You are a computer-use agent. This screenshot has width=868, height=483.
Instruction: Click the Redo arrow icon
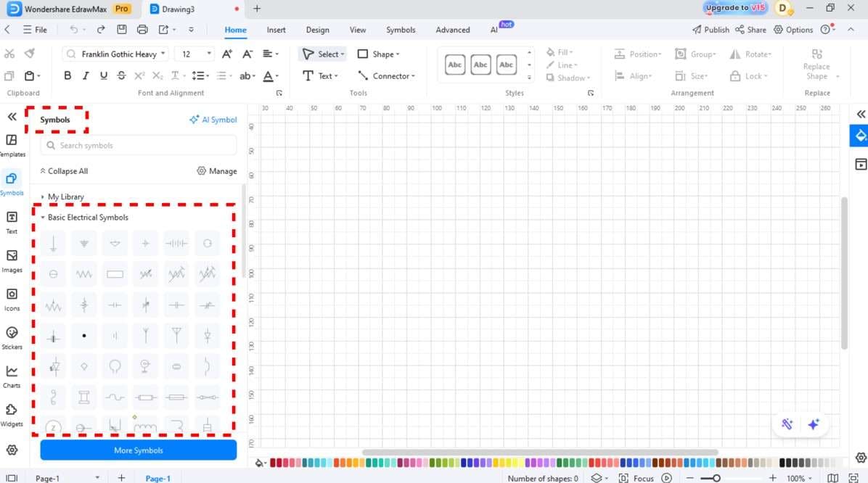pyautogui.click(x=100, y=29)
